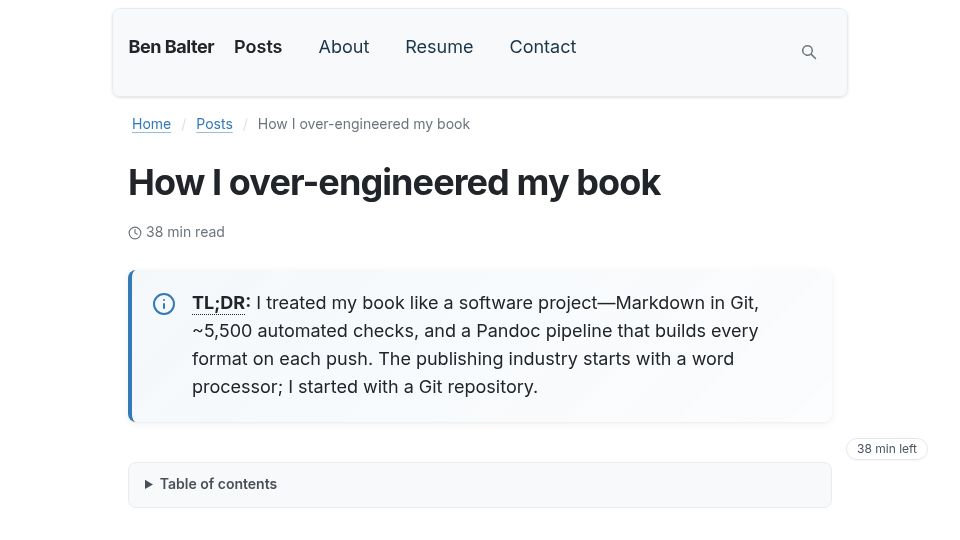Click the TL;DR abbreviation label

219,303
